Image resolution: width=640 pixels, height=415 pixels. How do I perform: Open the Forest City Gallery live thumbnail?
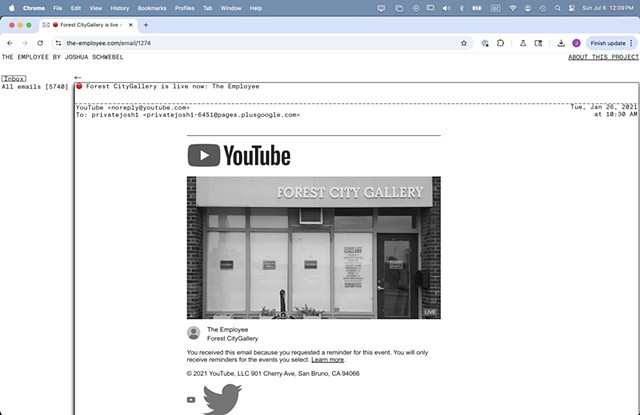point(313,247)
